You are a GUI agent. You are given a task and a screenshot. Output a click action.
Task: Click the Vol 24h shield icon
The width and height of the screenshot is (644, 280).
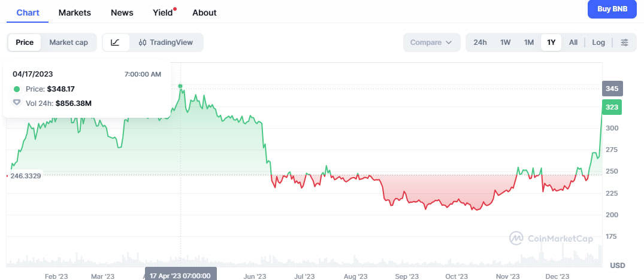(17, 103)
